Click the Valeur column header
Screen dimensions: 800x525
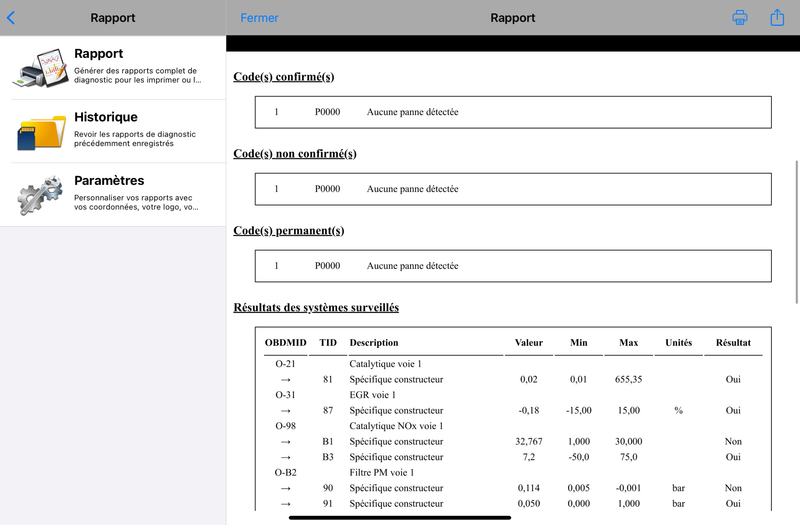click(x=529, y=343)
